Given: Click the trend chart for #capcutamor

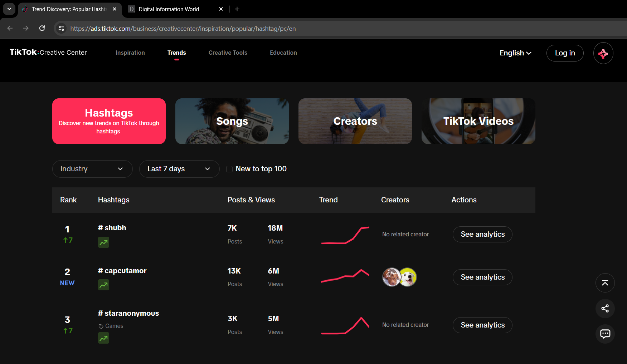Looking at the screenshot, I should pos(345,276).
